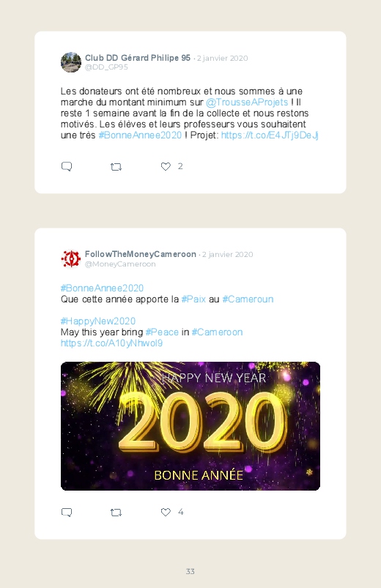Screen dimensions: 381x588
Task: Click reply icon on Club DD tweet
Action: [67, 166]
